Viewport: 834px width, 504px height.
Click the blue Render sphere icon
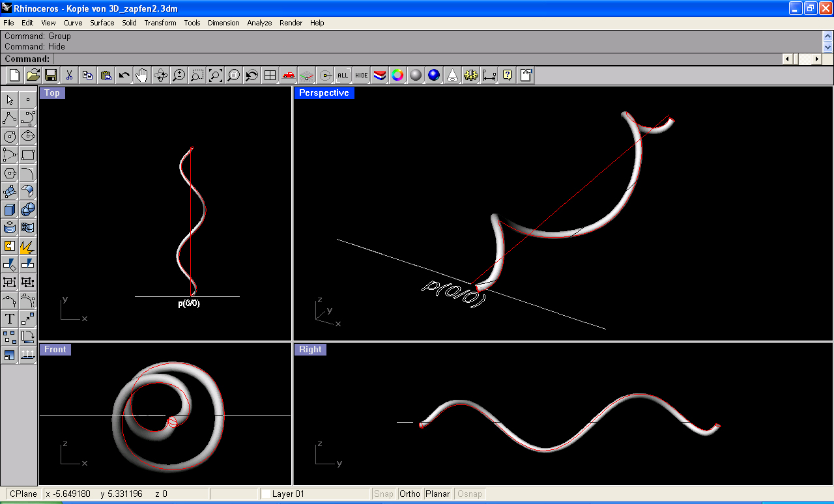point(434,76)
